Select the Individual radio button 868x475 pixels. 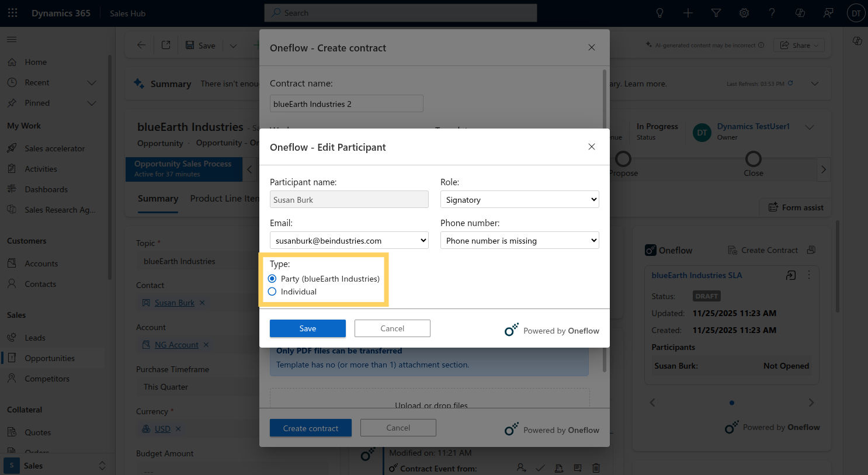coord(272,292)
